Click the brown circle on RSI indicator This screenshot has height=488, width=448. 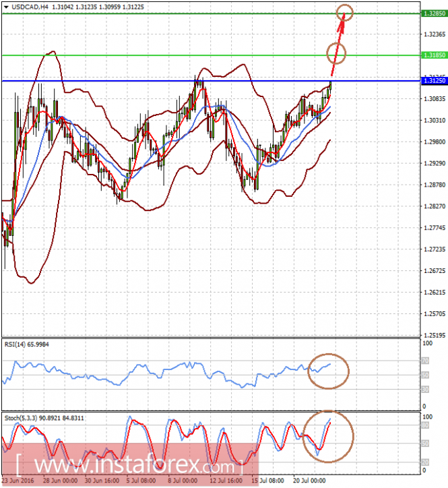point(328,371)
